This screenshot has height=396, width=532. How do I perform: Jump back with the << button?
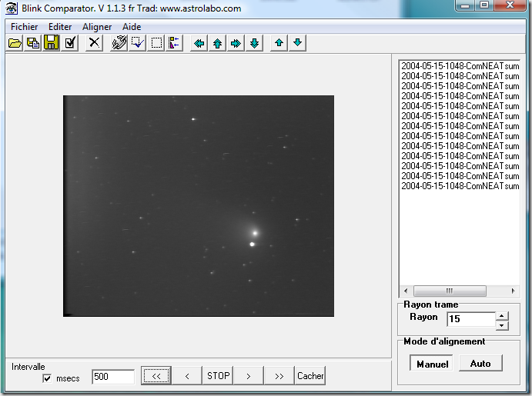tap(156, 375)
